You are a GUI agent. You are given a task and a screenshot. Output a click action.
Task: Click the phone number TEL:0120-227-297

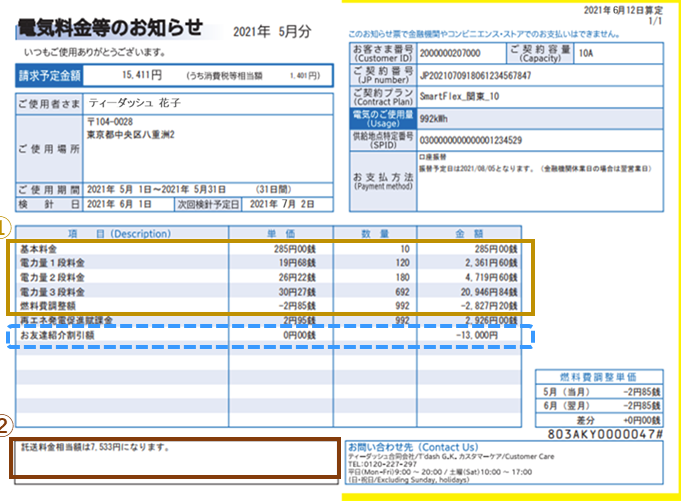pyautogui.click(x=383, y=464)
